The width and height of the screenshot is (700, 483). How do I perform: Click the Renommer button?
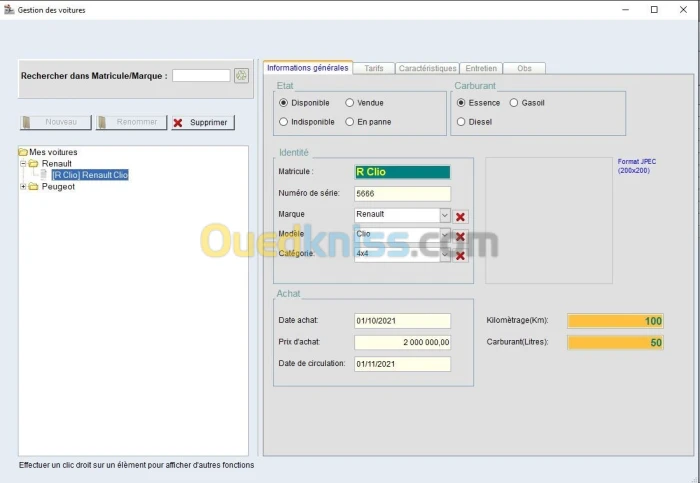pyautogui.click(x=131, y=122)
